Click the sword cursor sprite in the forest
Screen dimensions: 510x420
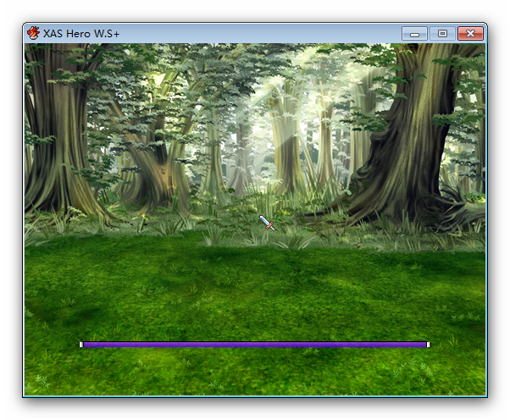click(x=267, y=223)
